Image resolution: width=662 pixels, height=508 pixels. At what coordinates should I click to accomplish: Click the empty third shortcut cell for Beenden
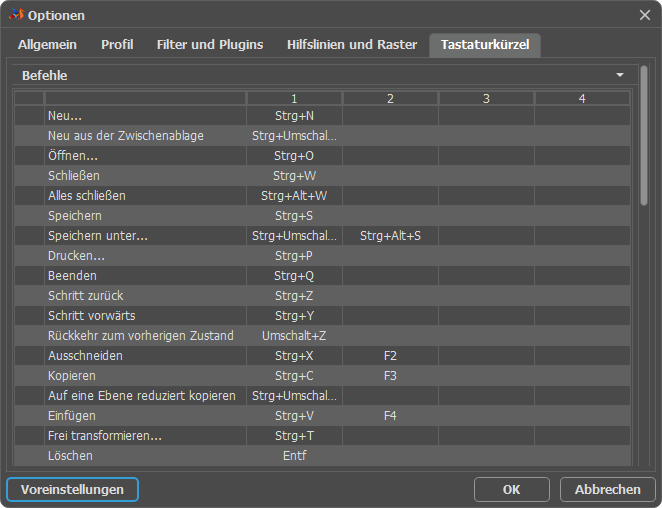point(486,276)
